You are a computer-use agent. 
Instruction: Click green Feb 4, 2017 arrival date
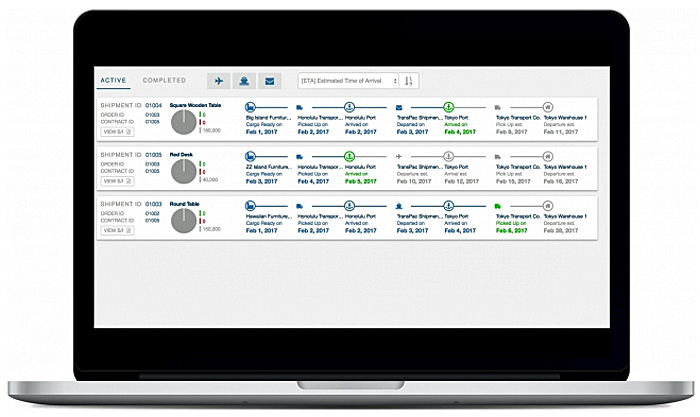pyautogui.click(x=460, y=132)
